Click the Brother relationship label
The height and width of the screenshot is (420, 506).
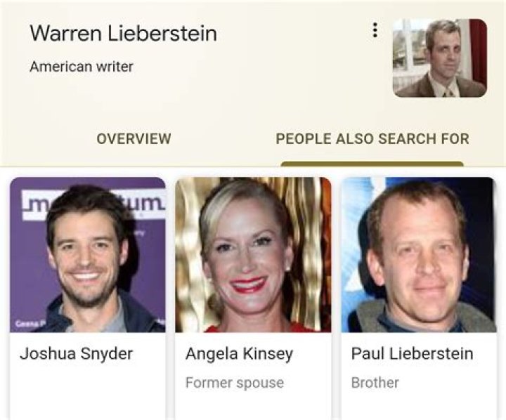coord(375,383)
